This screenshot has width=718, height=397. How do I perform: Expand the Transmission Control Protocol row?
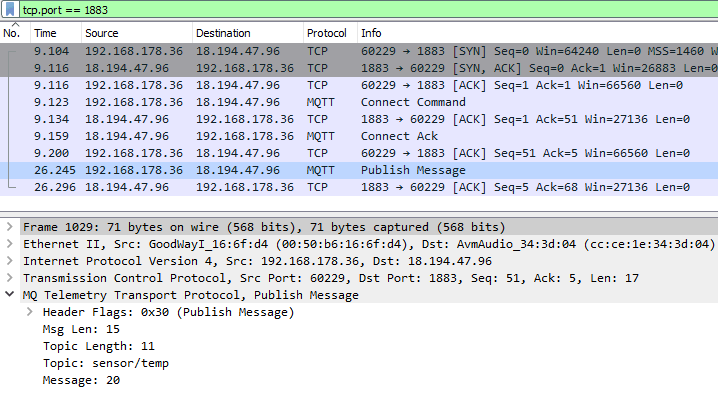pos(10,277)
